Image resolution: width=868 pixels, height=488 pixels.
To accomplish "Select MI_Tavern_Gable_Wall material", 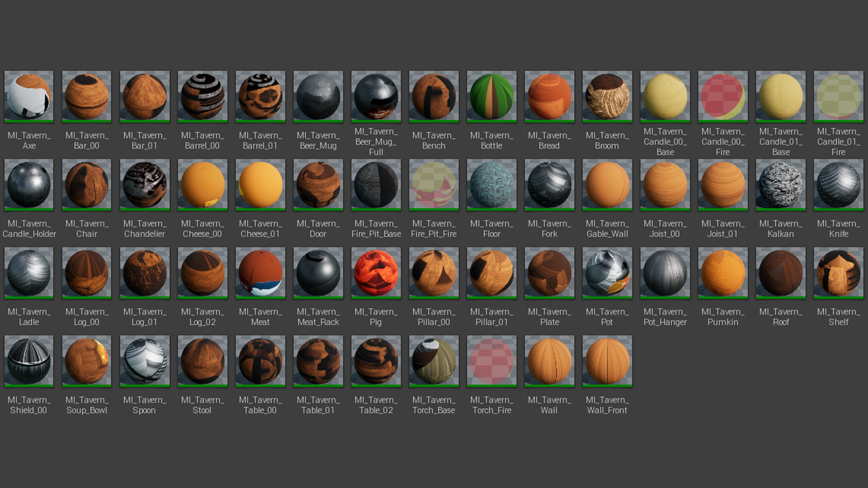I will [x=608, y=184].
